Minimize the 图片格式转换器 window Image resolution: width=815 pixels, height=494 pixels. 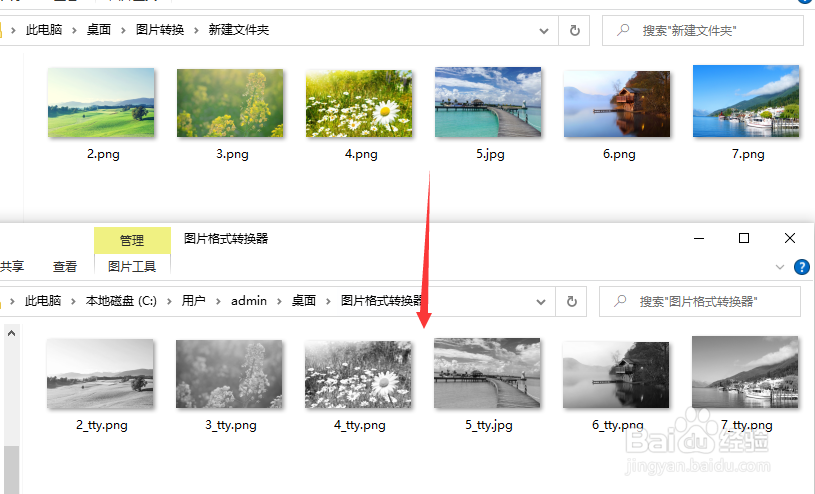(699, 238)
